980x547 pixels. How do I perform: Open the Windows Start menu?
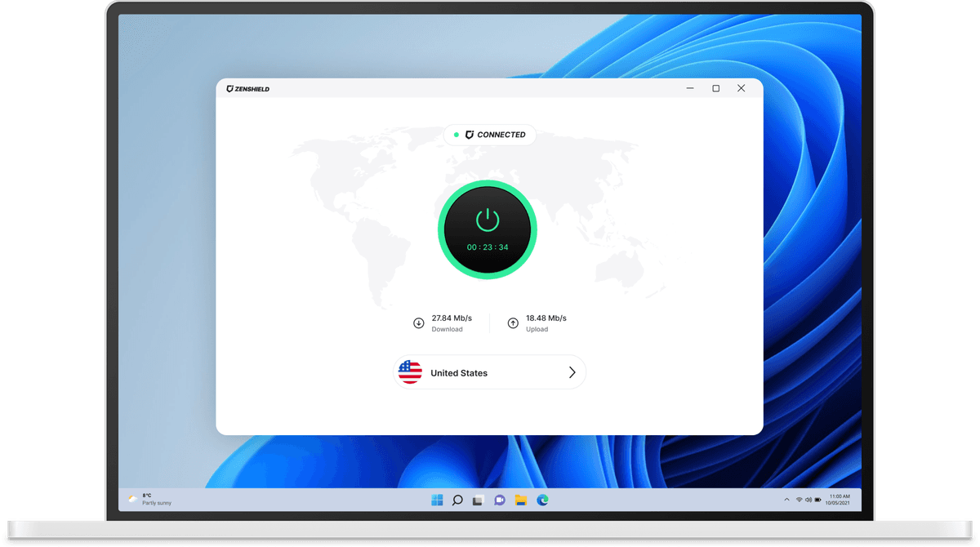[437, 499]
